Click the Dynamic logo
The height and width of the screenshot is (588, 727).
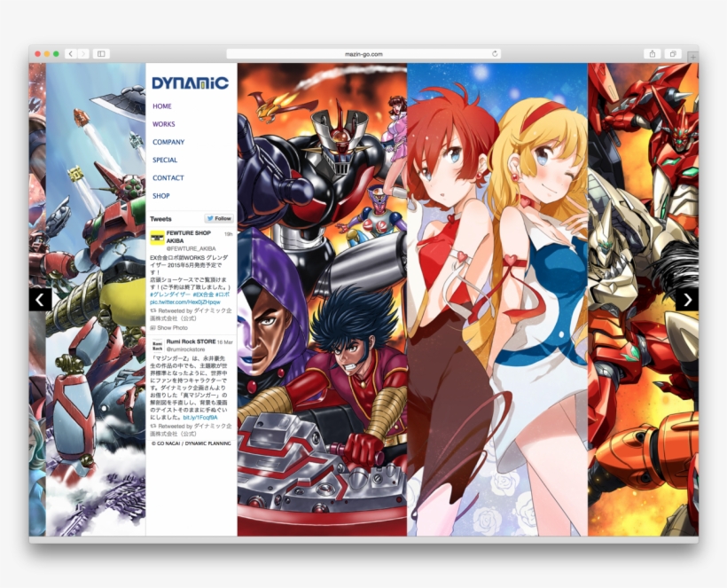click(190, 83)
